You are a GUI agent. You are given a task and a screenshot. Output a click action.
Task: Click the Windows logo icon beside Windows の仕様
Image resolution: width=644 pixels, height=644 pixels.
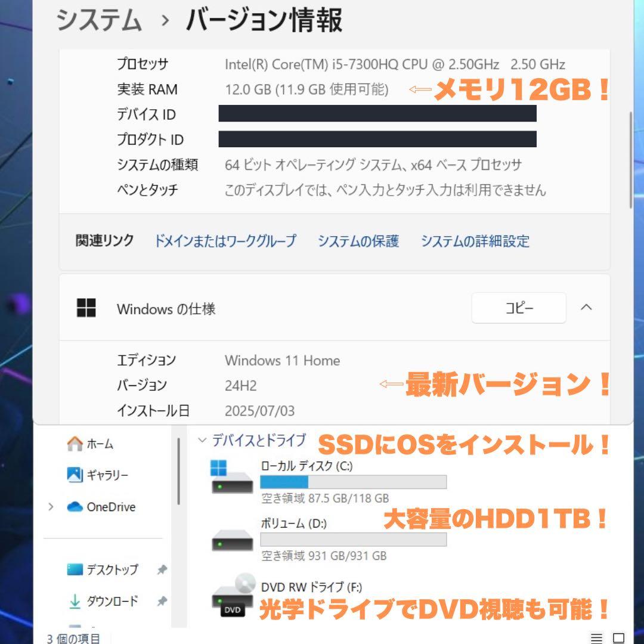point(86,308)
